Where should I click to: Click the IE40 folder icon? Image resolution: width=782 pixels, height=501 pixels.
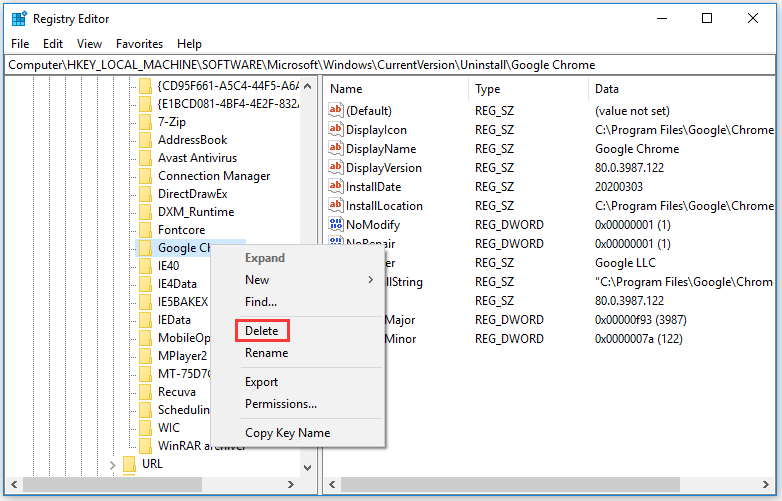point(145,266)
